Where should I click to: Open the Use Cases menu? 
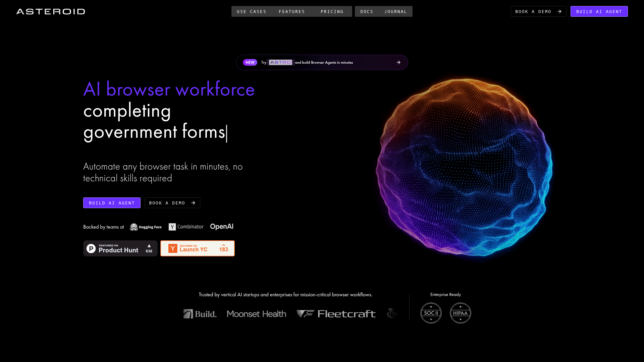pos(252,12)
